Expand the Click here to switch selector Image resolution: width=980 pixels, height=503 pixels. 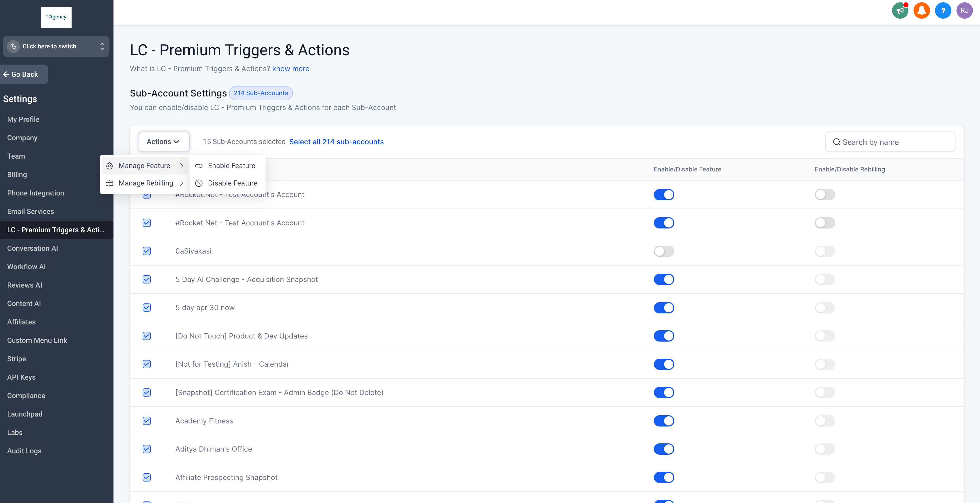pyautogui.click(x=56, y=47)
